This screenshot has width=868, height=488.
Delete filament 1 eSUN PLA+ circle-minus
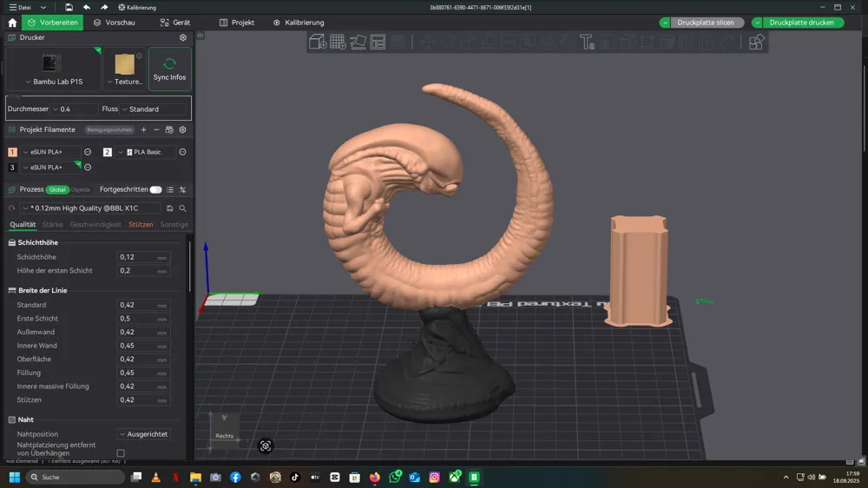pyautogui.click(x=88, y=152)
